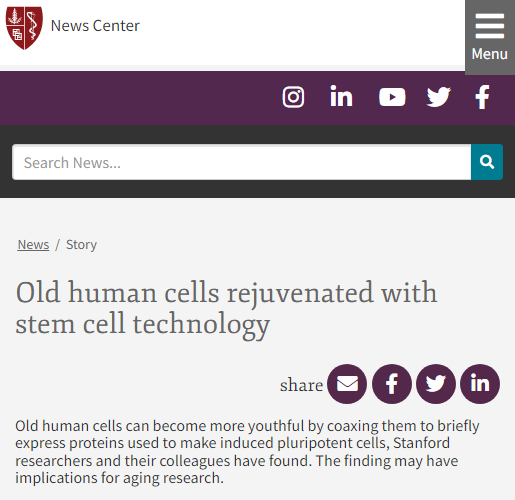Open the LinkedIn icon in the purple bar
The width and height of the screenshot is (515, 500).
(341, 96)
